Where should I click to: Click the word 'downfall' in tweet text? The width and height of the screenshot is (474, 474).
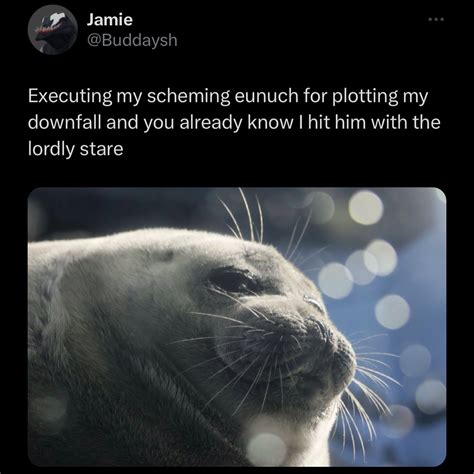coord(64,122)
